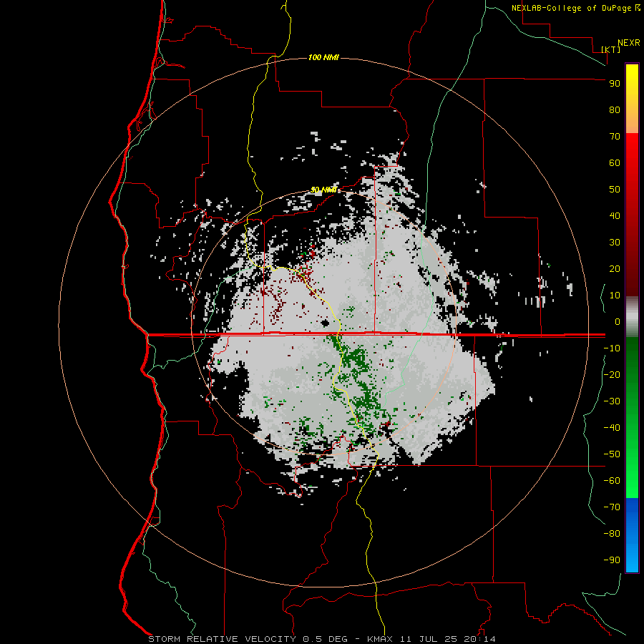Screen dimensions: 644x644
Task: Click the 10 value on the velocity scale
Action: [615, 296]
